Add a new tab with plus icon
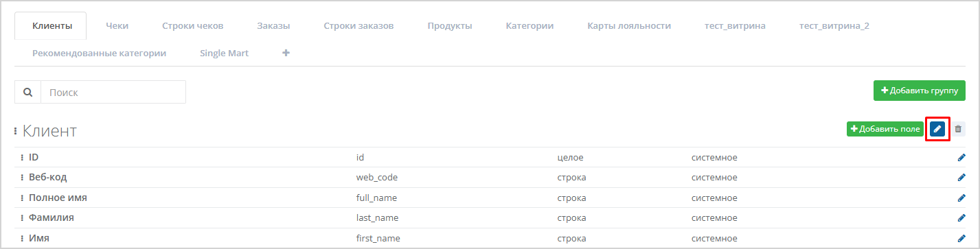 click(x=286, y=53)
